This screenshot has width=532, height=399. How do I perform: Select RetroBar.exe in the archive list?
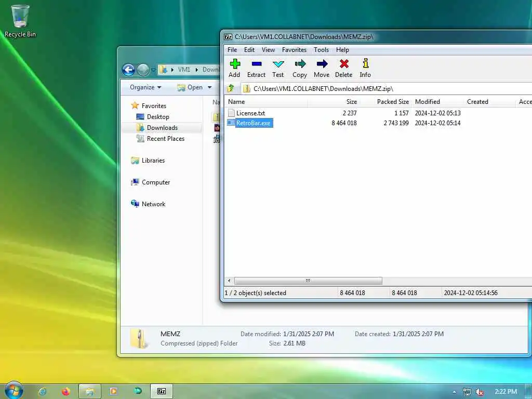[x=254, y=123]
